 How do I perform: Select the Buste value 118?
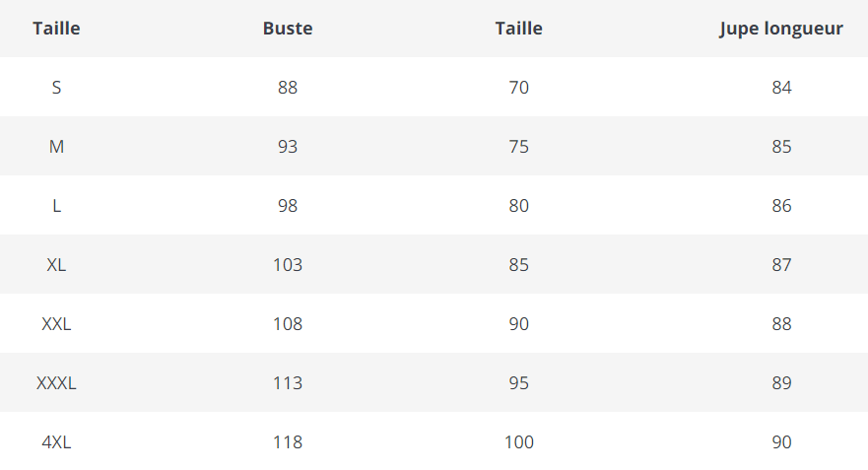[x=288, y=442]
